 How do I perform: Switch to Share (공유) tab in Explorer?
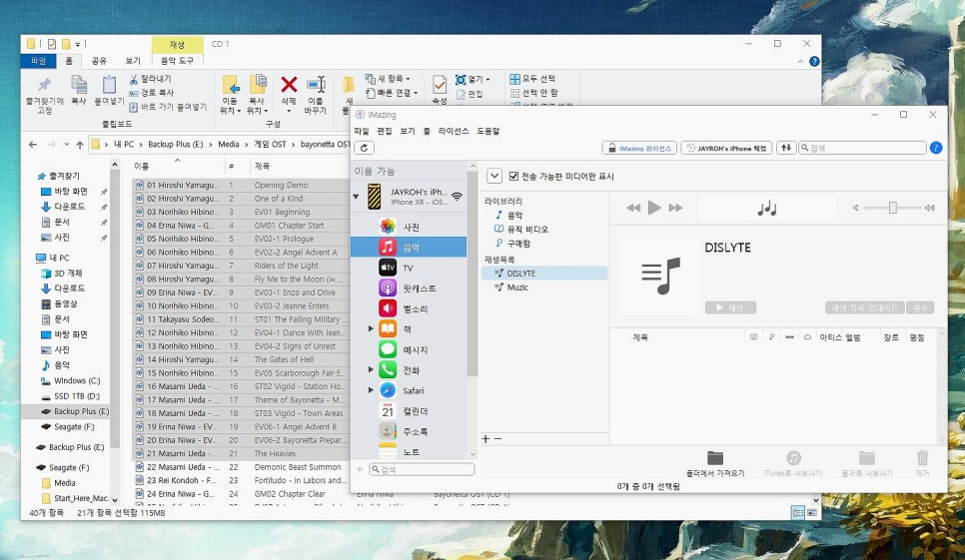99,60
